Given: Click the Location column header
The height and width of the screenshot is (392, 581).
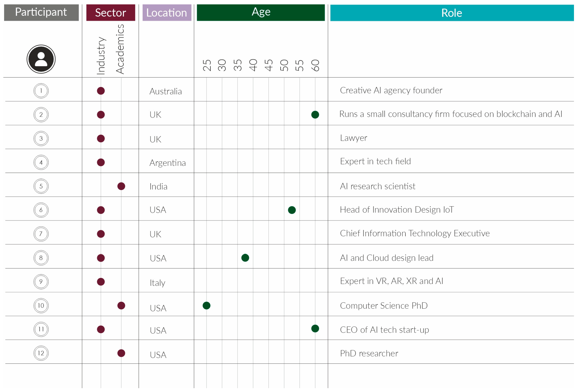Looking at the screenshot, I should (167, 12).
